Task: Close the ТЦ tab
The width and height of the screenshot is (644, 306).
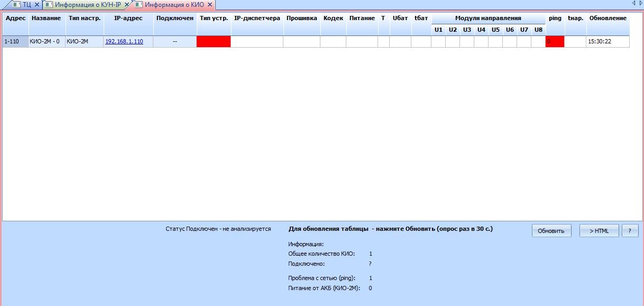Action: tap(36, 5)
